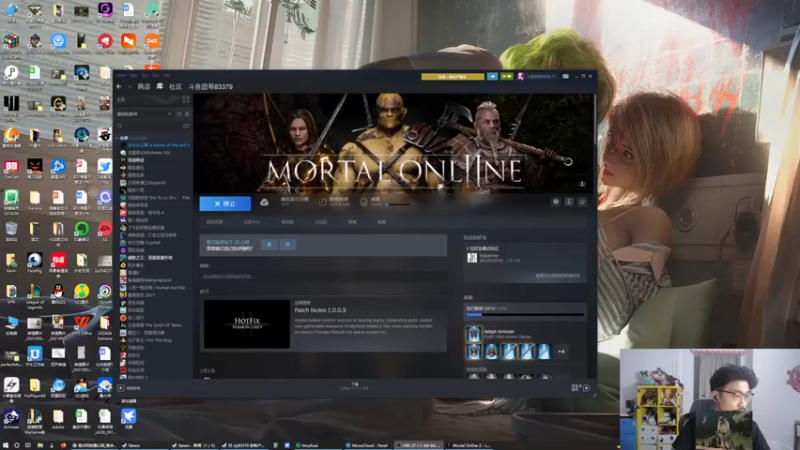This screenshot has width=800, height=450.
Task: Open the blue bird app desktop shortcut
Action: pos(128,418)
